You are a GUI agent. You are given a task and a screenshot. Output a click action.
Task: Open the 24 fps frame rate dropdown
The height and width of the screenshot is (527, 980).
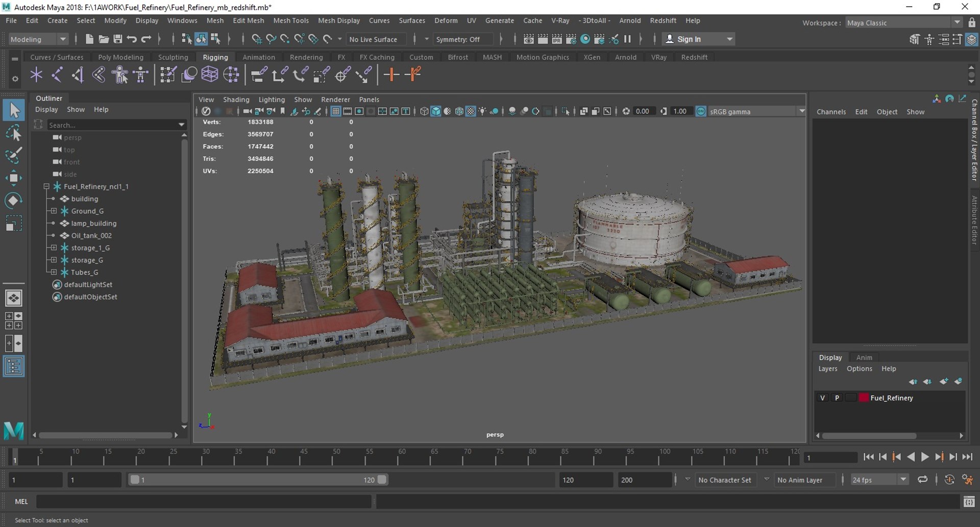[879, 480]
